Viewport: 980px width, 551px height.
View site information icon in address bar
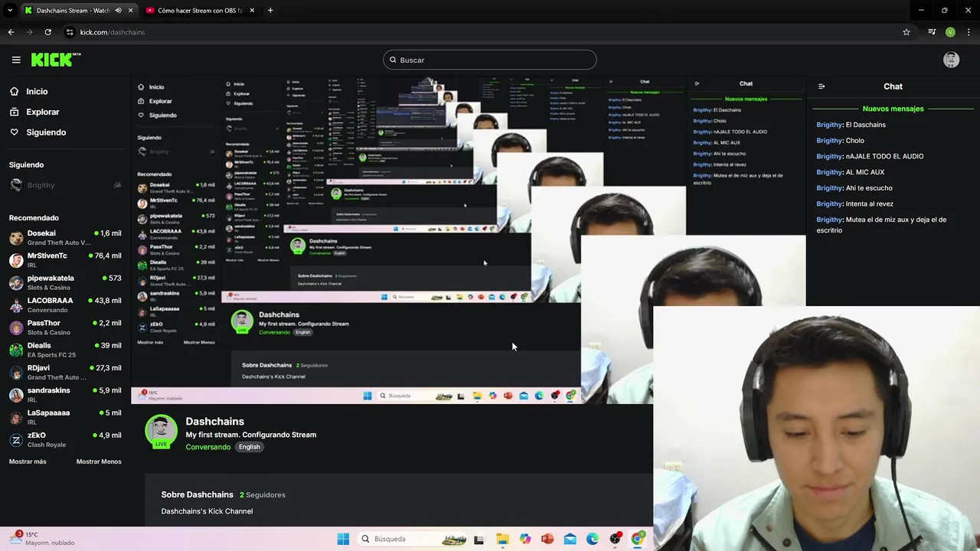[x=70, y=32]
